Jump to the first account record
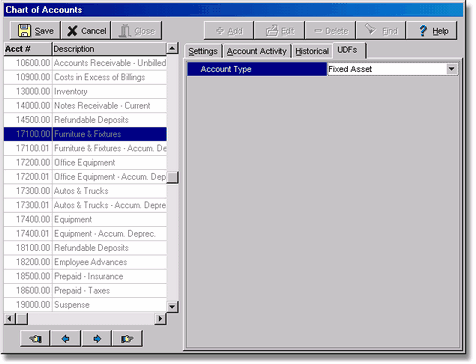This screenshot has height=364, width=476. (35, 339)
